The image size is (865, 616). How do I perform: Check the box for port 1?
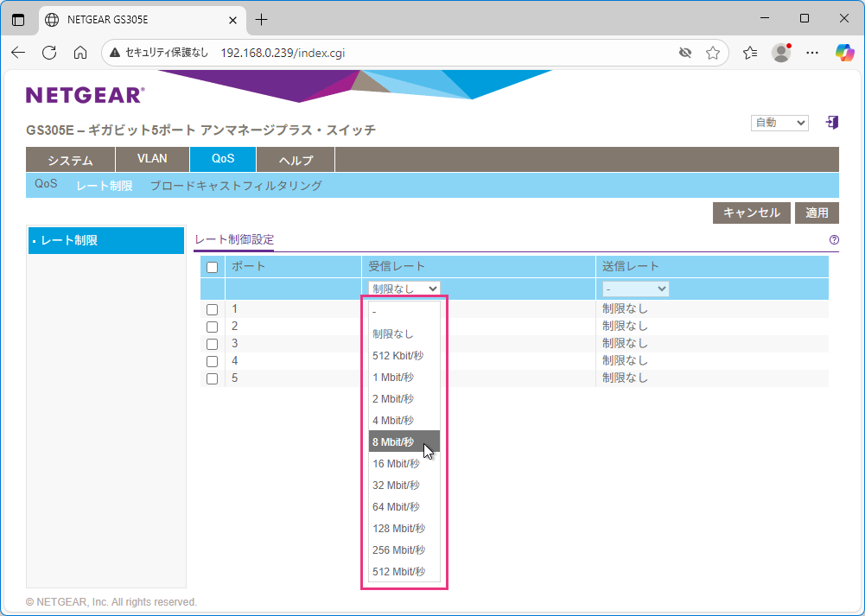[212, 309]
